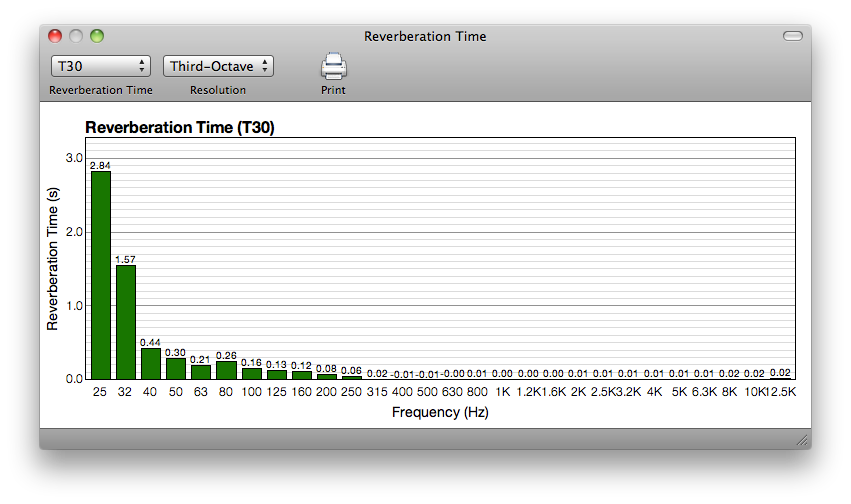Click the Print printer icon
Image resolution: width=851 pixels, height=504 pixels.
[333, 66]
